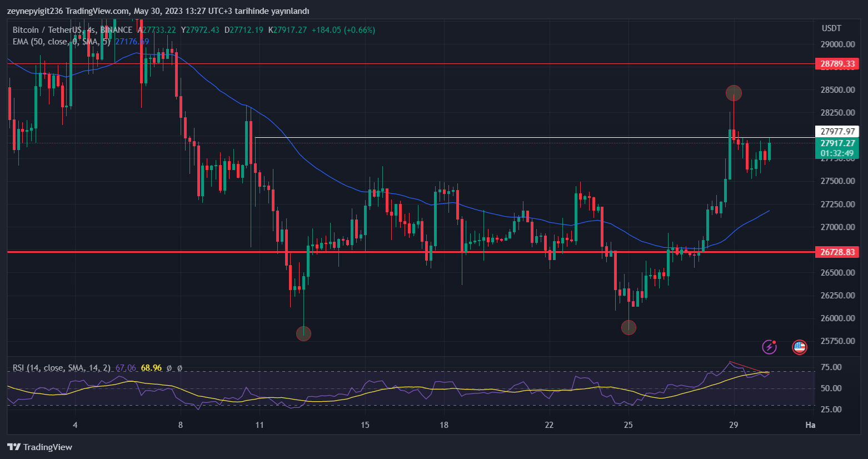Select the circle marker at the May 12 low

click(303, 333)
